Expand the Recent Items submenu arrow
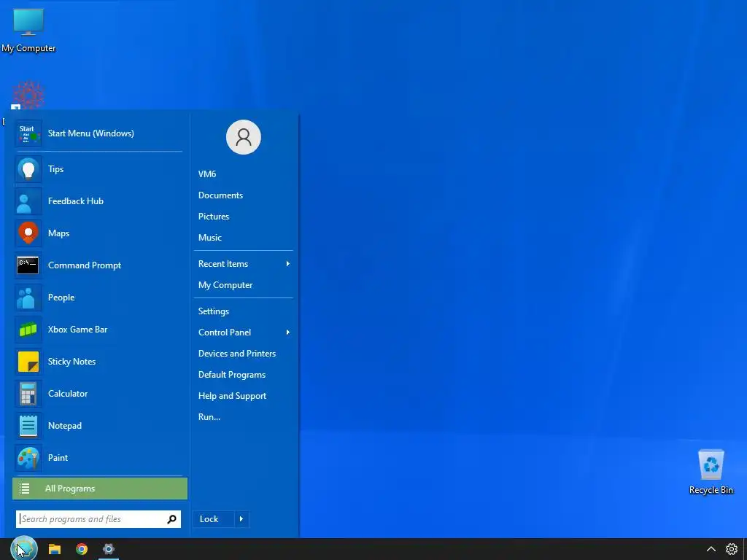Screen dimensions: 747x560 (287, 264)
